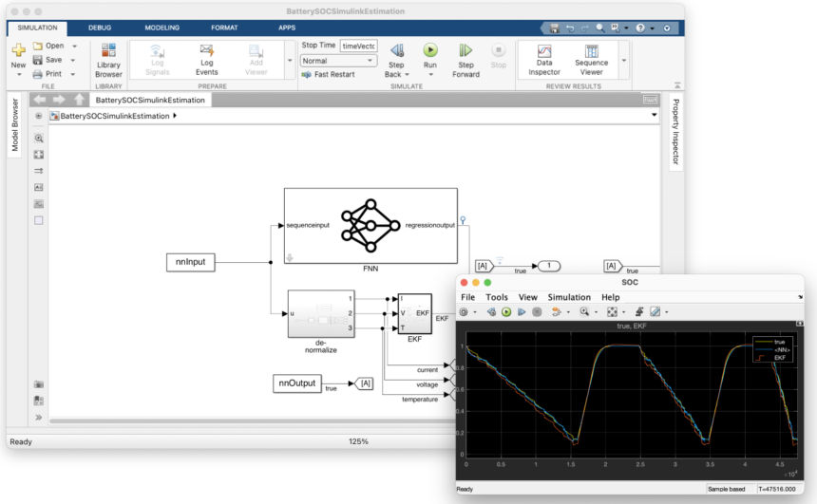Click the Stop Time input field
The height and width of the screenshot is (504, 817).
[358, 46]
